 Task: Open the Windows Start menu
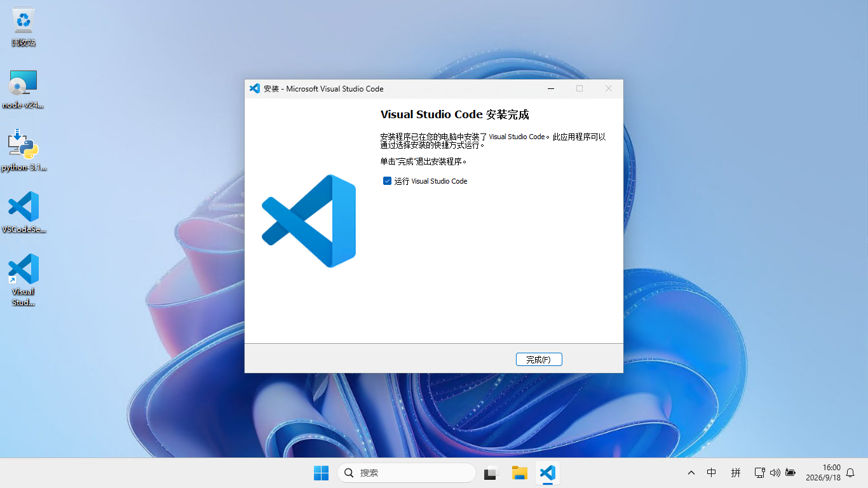coord(322,473)
